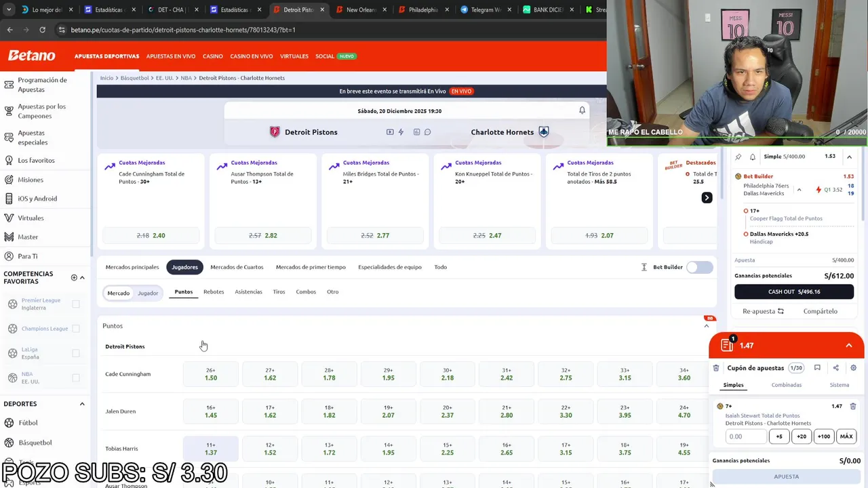This screenshot has height=488, width=868.
Task: Click the Betano logo
Action: (31, 56)
